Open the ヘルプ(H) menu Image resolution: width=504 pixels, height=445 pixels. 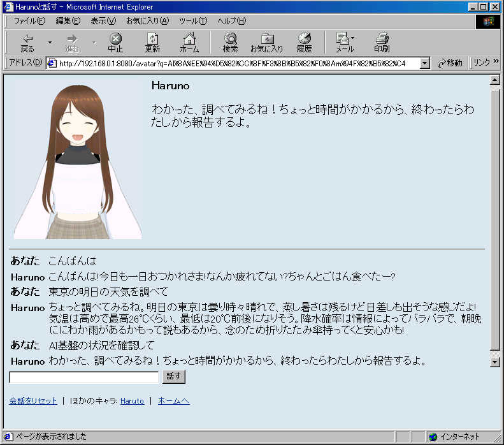click(231, 21)
